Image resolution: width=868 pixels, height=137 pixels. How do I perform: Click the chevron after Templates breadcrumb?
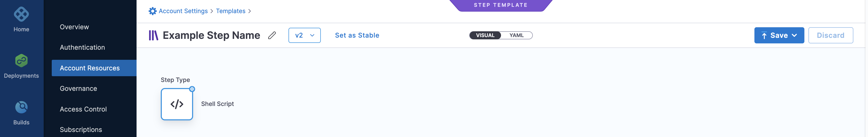(x=249, y=11)
